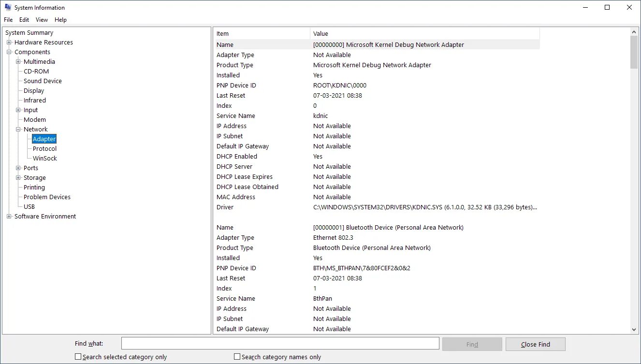
Task: Click the vertical scrollbar thumb
Action: point(634,52)
